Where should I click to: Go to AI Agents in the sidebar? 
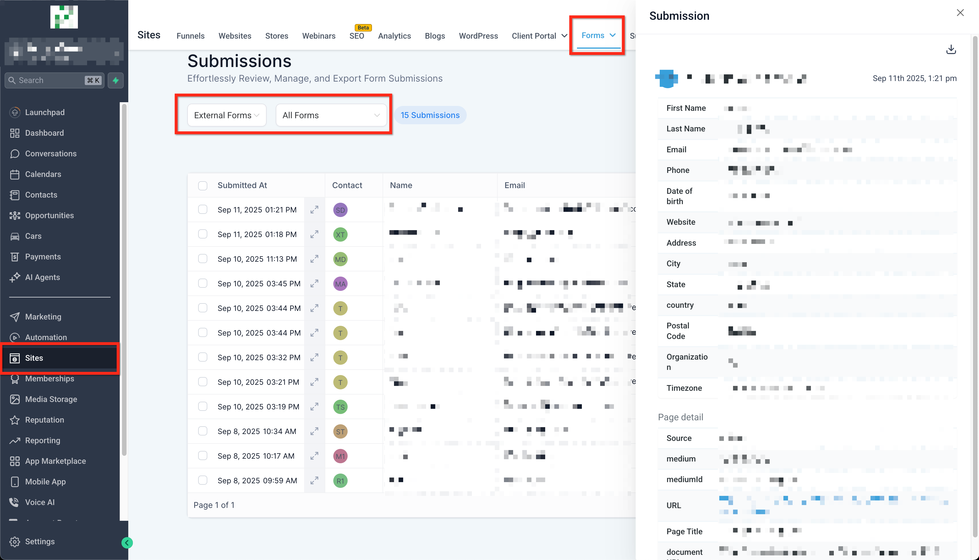(42, 277)
